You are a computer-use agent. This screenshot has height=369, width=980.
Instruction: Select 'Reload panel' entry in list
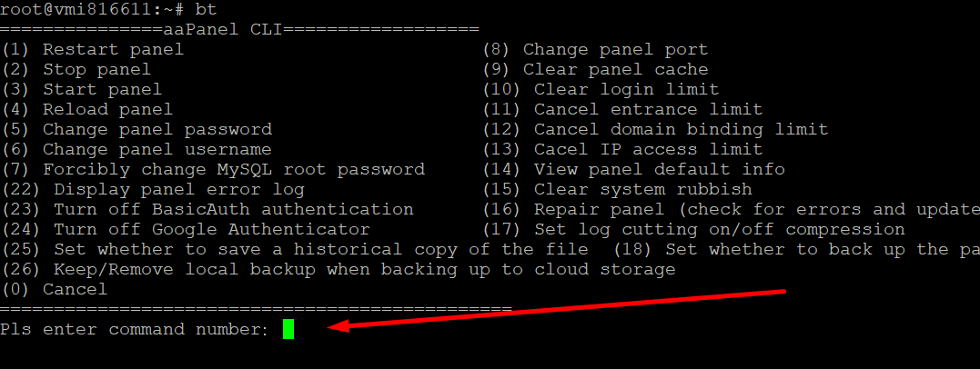[87, 109]
